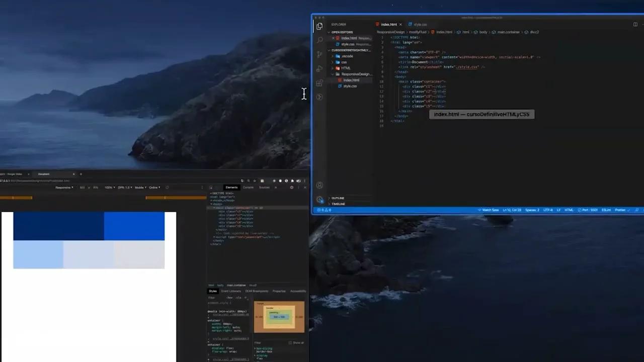This screenshot has height=362, width=644.
Task: Open the Responsive device dropdown
Action: (x=64, y=187)
